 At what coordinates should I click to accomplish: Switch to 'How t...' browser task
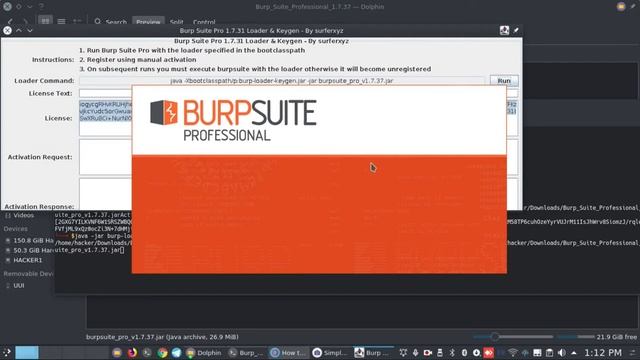click(x=288, y=352)
